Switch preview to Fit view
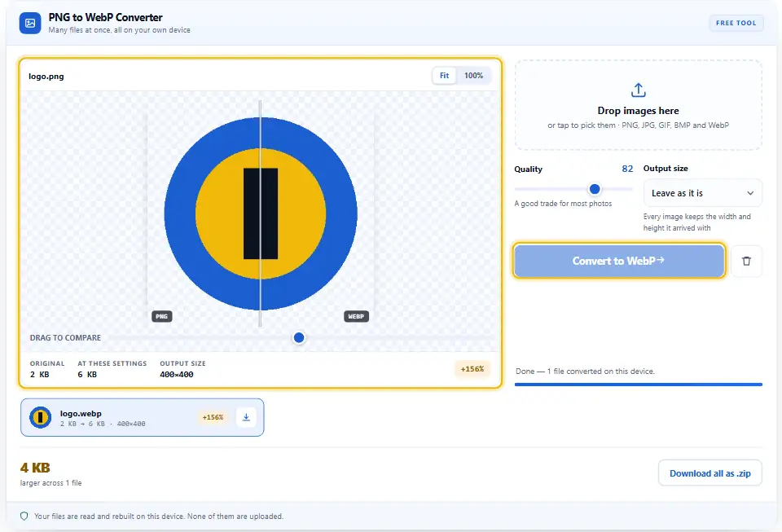Image resolution: width=782 pixels, height=532 pixels. [x=444, y=76]
